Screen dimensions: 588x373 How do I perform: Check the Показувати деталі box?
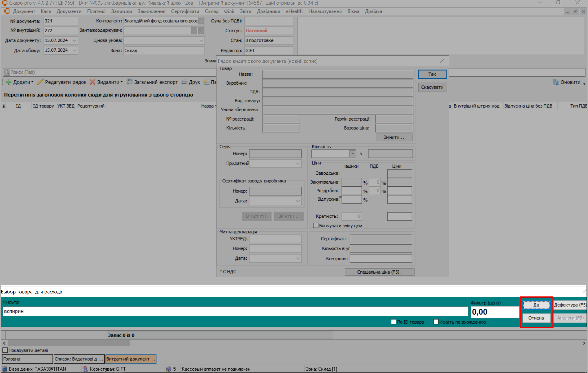pyautogui.click(x=5, y=350)
